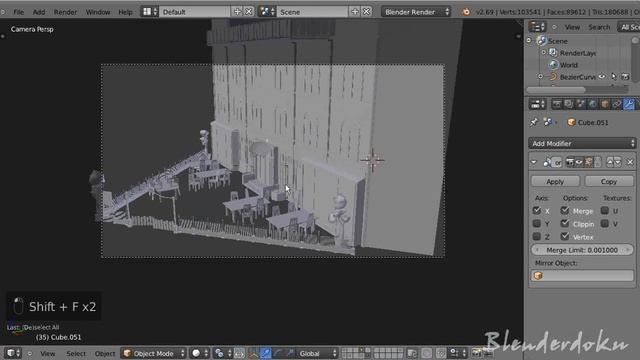Expand the BezierCurve tree item
Viewport: 640px width, 360px height.
[x=540, y=77]
